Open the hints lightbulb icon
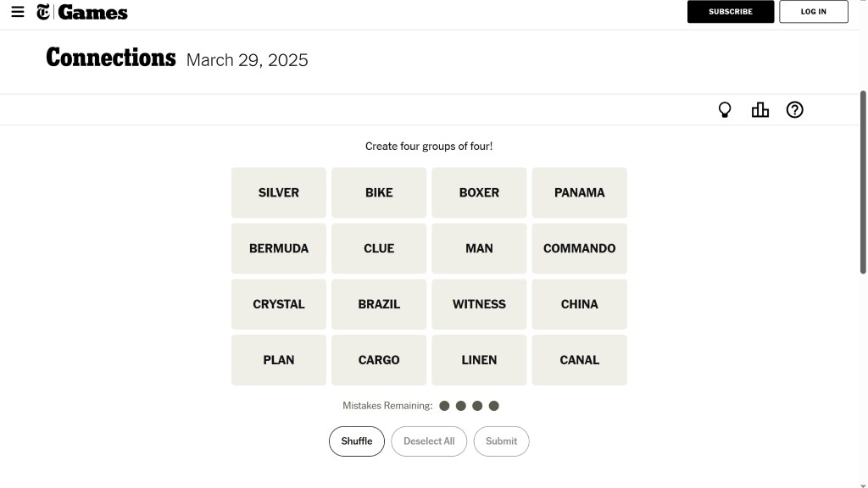 point(725,110)
